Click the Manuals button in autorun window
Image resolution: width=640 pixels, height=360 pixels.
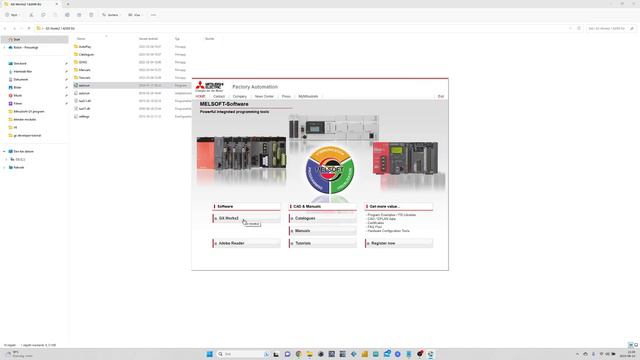(x=322, y=231)
